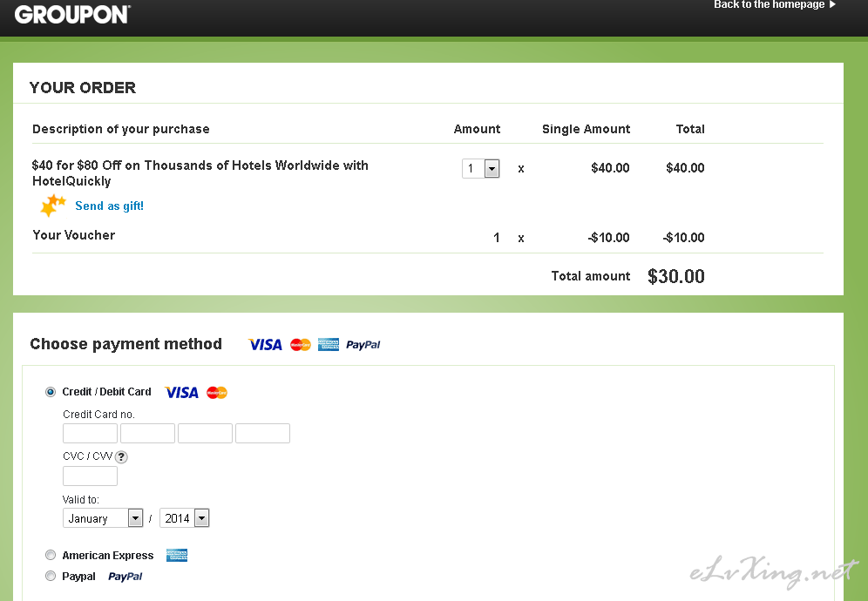
Task: Click the 'Total amount' label
Action: point(591,276)
